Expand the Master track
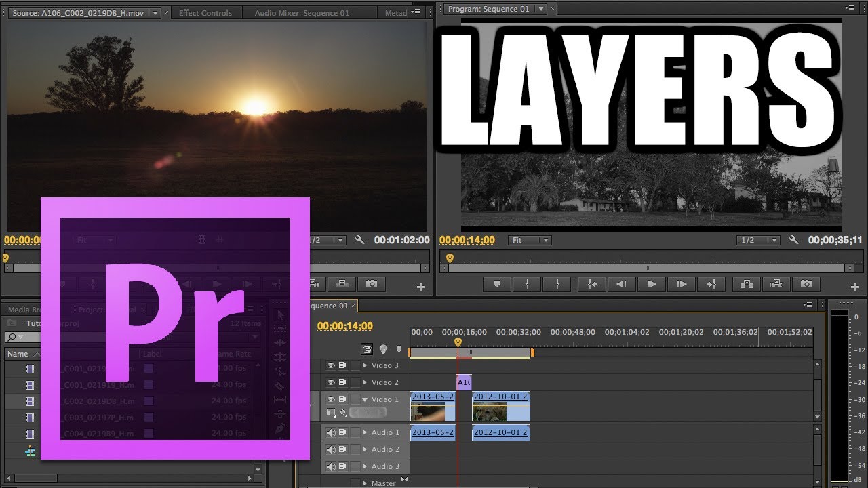 point(365,483)
